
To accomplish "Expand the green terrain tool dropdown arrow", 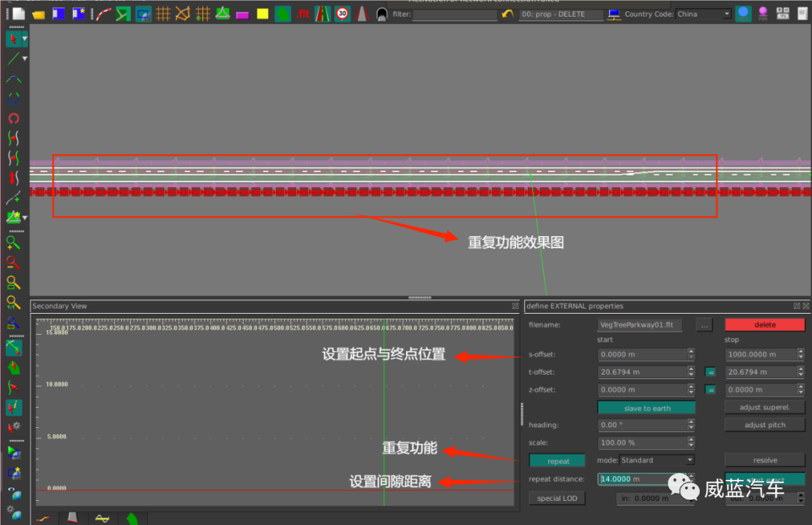I will (x=25, y=217).
